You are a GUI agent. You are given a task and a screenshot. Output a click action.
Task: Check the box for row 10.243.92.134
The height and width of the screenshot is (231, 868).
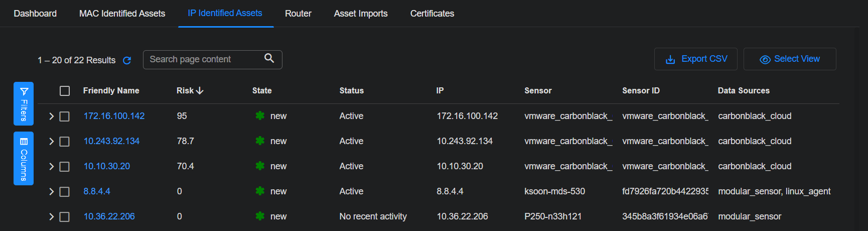pyautogui.click(x=65, y=142)
